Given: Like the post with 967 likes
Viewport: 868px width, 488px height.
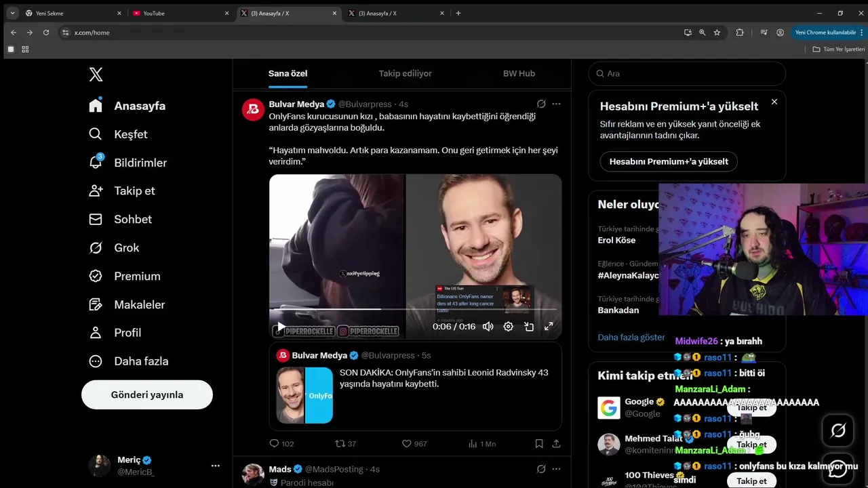Looking at the screenshot, I should [x=414, y=444].
